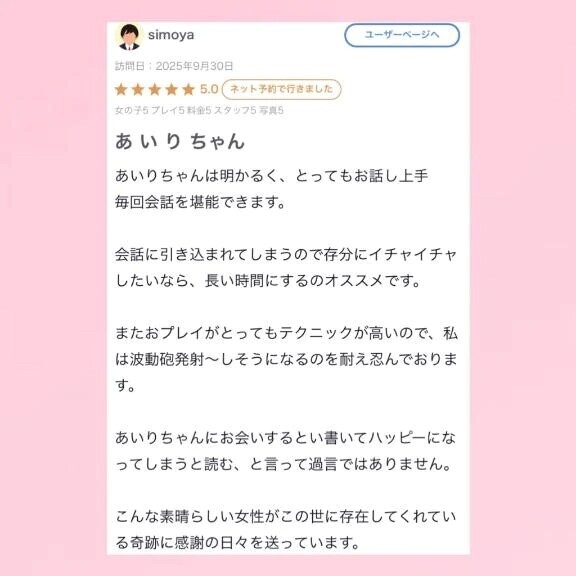Select the fifth rating star
The width and height of the screenshot is (576, 576).
pyautogui.click(x=188, y=89)
